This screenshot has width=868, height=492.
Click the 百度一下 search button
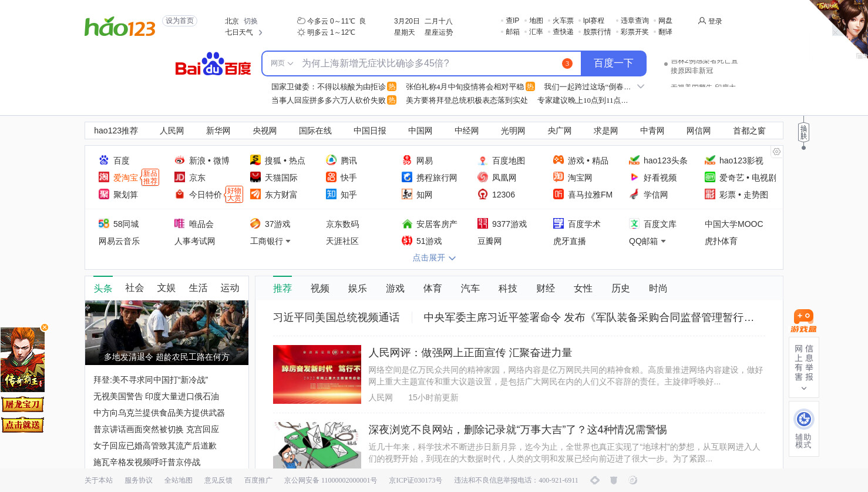(x=614, y=63)
